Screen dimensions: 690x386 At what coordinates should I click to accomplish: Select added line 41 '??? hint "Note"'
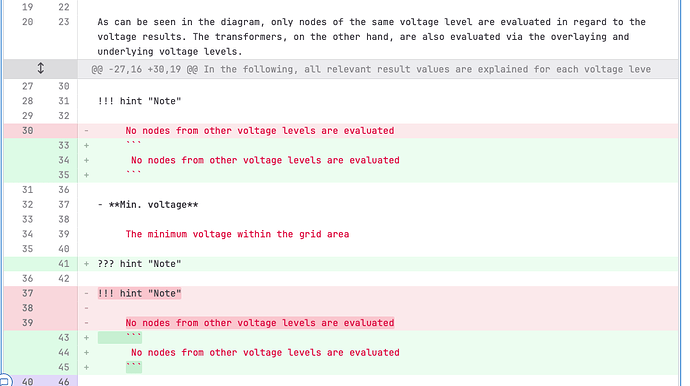pyautogui.click(x=139, y=264)
